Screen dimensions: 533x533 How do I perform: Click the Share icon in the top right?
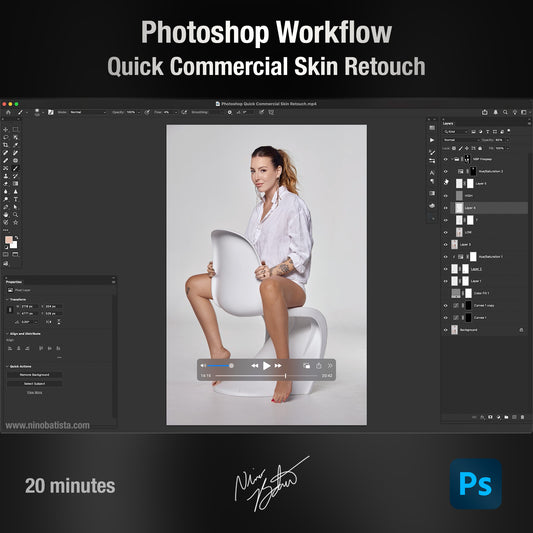coord(485,112)
